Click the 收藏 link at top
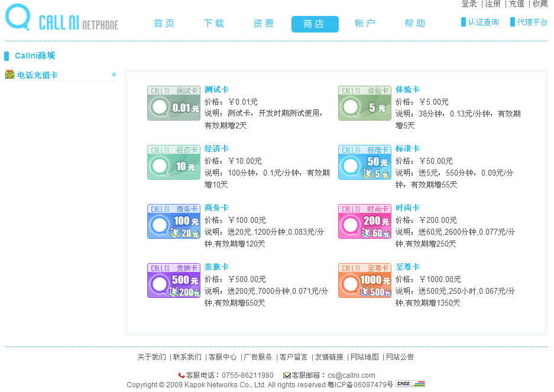 coord(540,4)
